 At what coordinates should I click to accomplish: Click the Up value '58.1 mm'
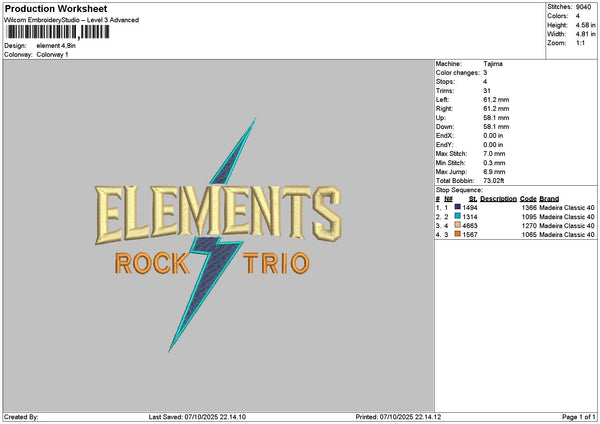tap(496, 118)
